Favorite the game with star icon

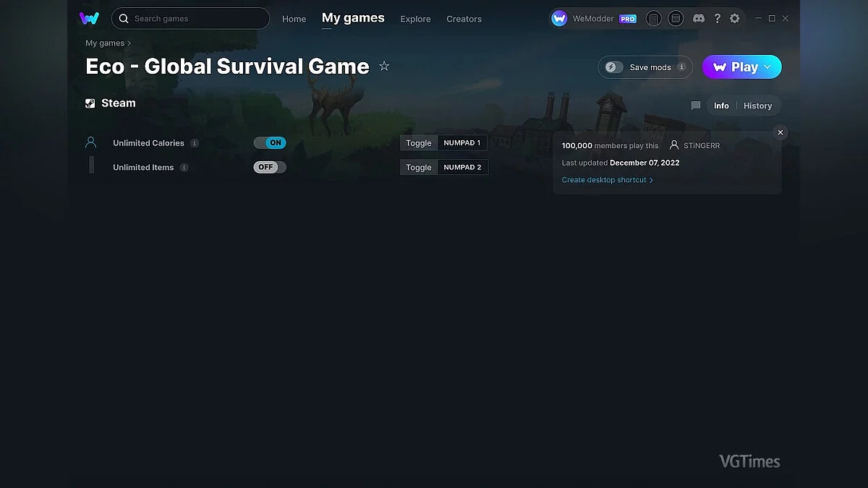(x=384, y=66)
